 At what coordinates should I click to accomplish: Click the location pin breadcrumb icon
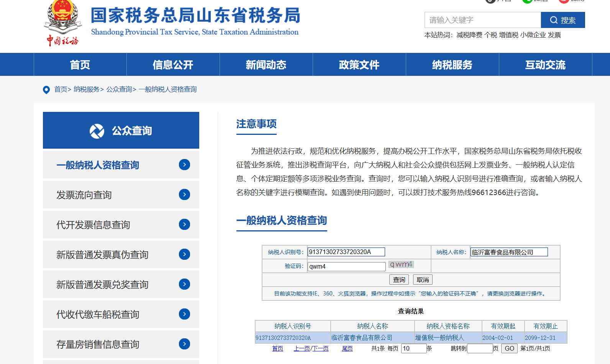46,90
